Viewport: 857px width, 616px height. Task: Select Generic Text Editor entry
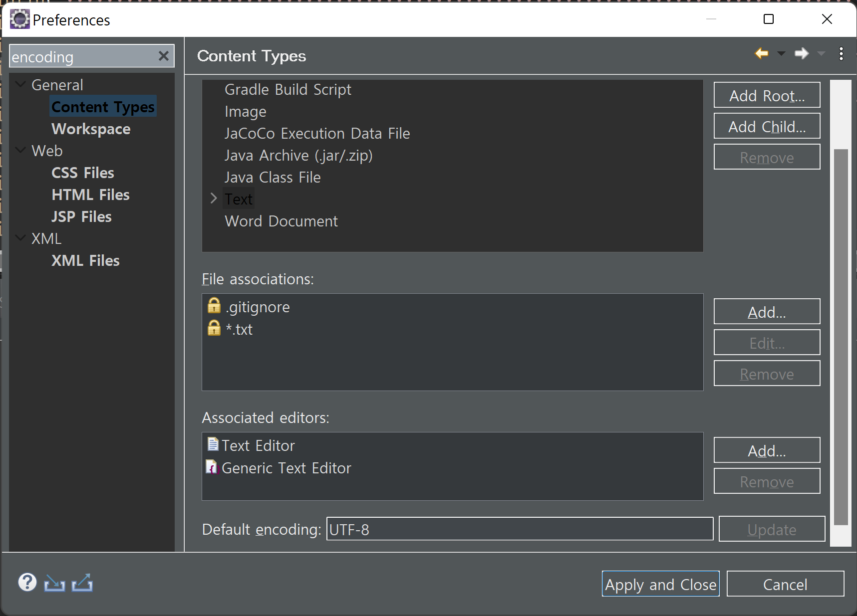[x=286, y=468]
